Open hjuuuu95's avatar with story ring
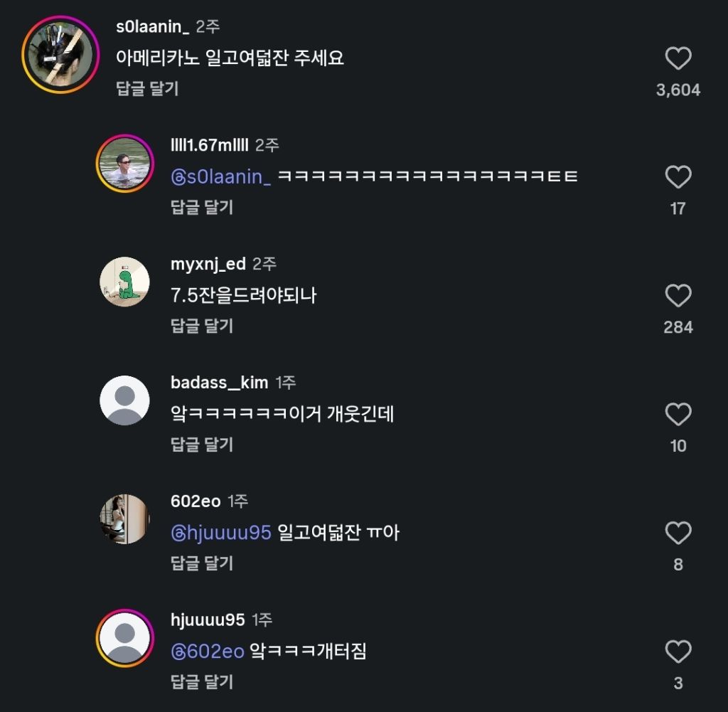The image size is (728, 712). pyautogui.click(x=125, y=638)
